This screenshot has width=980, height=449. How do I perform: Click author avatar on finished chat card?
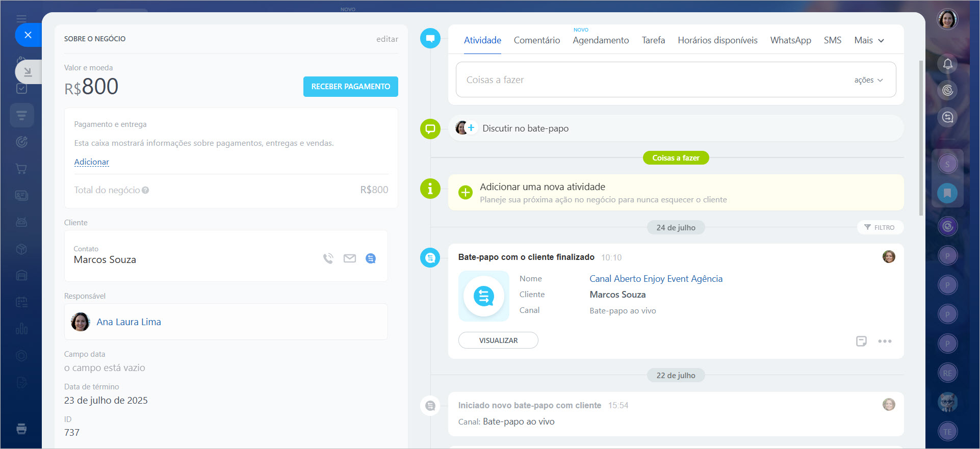point(889,257)
